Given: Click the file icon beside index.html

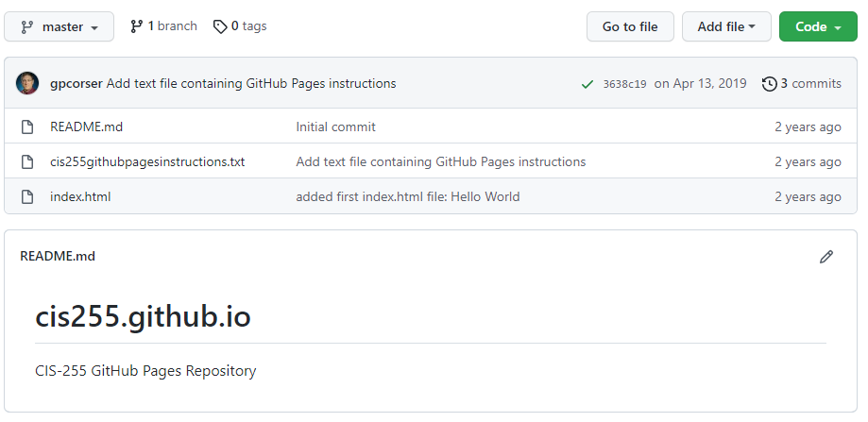Looking at the screenshot, I should [x=27, y=196].
